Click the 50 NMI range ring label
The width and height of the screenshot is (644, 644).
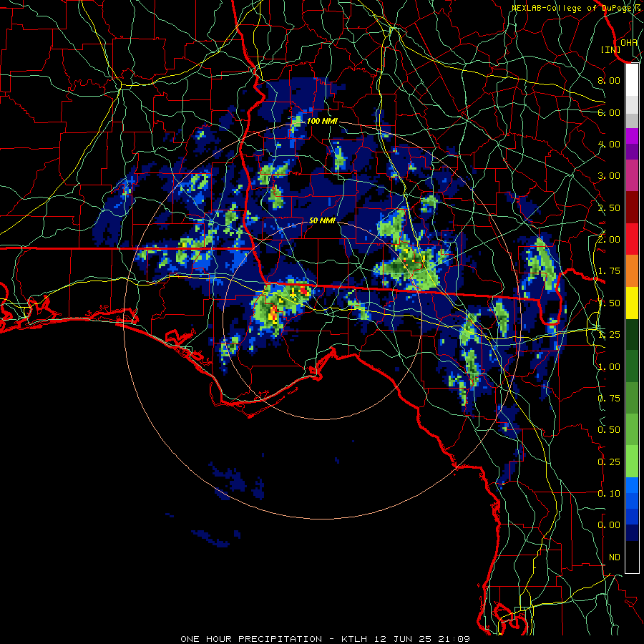click(x=322, y=220)
